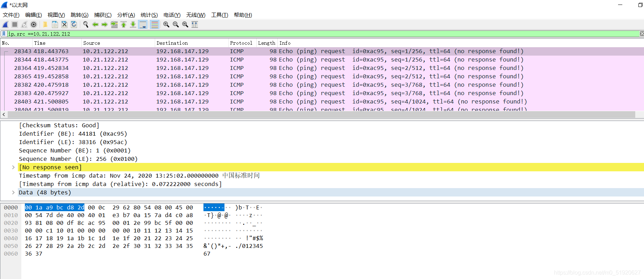Find a packet with the magnifier icon
Screen dimensions: 644x279
coord(85,24)
